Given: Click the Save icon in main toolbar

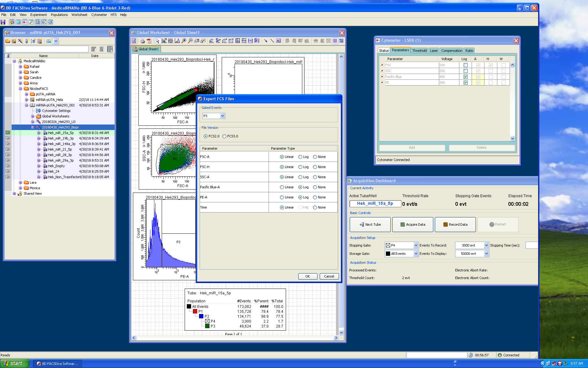Looking at the screenshot, I should pos(3,22).
